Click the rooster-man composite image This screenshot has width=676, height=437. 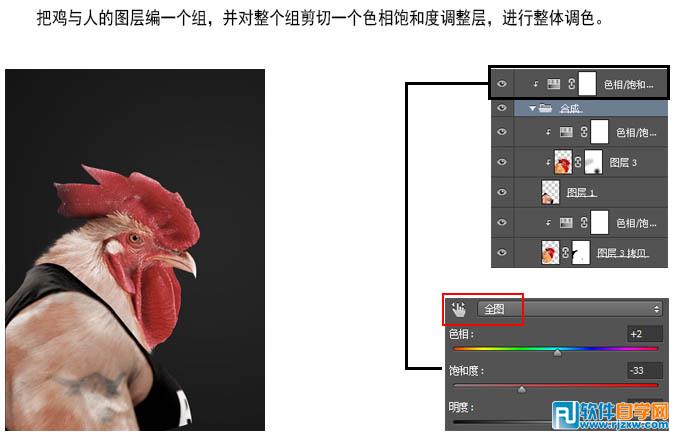tap(135, 250)
